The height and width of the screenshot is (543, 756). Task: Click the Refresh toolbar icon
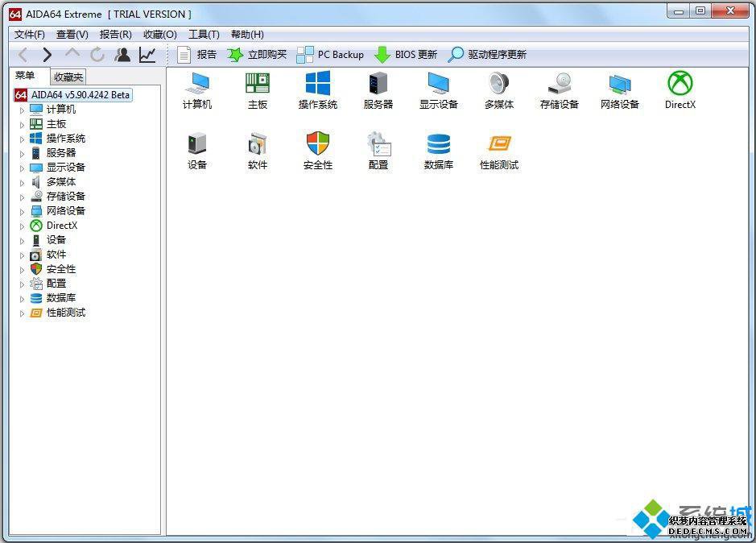tap(97, 55)
